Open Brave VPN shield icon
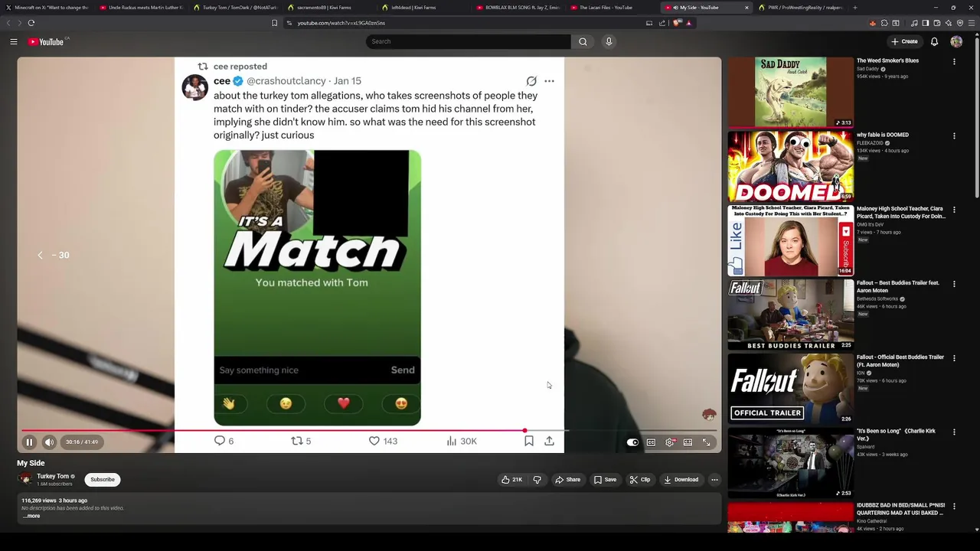This screenshot has width=980, height=551. (x=960, y=23)
